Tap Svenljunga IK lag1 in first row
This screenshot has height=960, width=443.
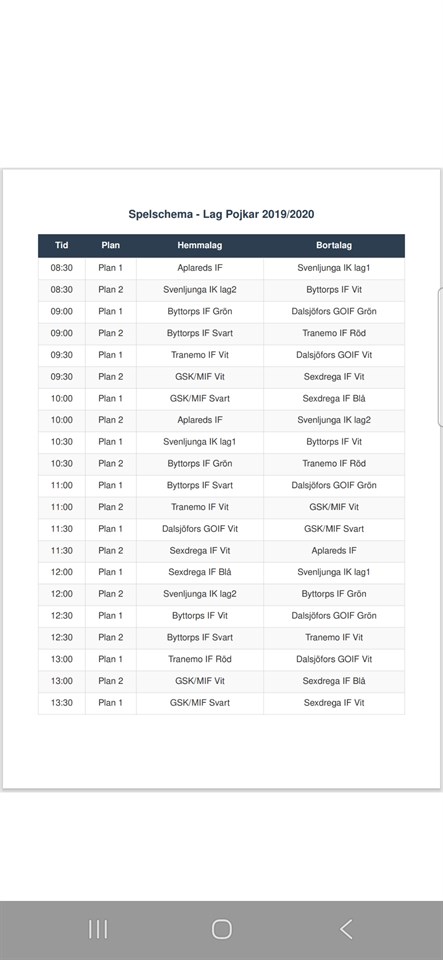[334, 268]
